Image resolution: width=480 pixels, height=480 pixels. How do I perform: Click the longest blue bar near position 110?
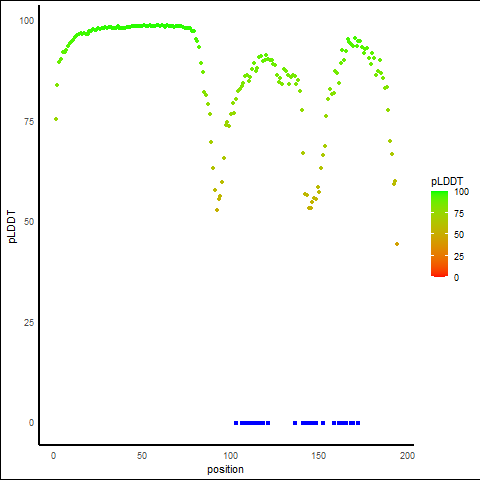(252, 423)
